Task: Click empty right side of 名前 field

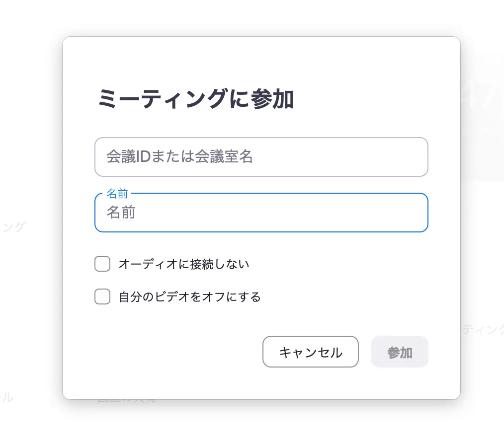Action: coord(337,213)
